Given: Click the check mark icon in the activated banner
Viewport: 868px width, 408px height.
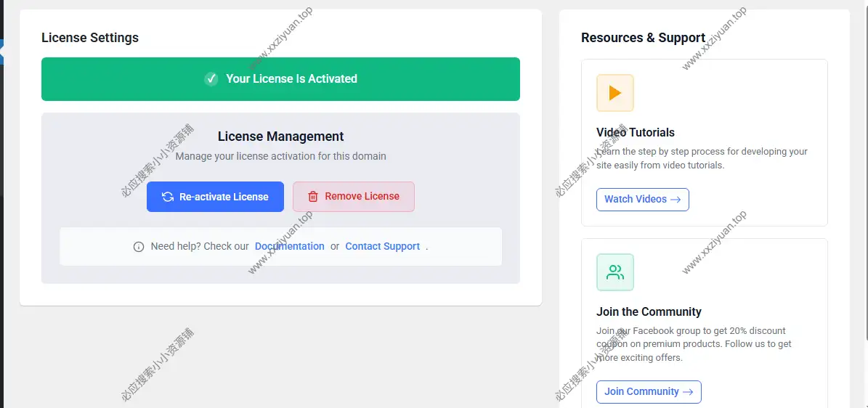Looking at the screenshot, I should click(x=211, y=79).
